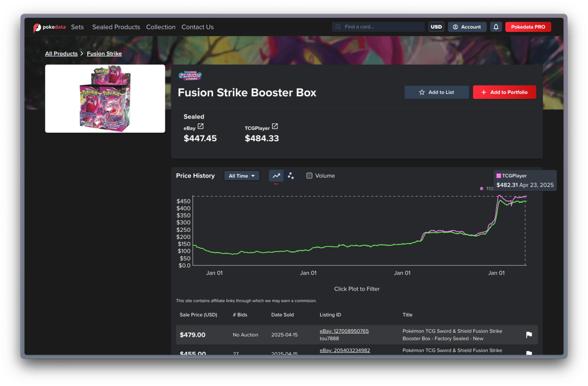Follow the Fusion Strike breadcrumb link

(104, 54)
